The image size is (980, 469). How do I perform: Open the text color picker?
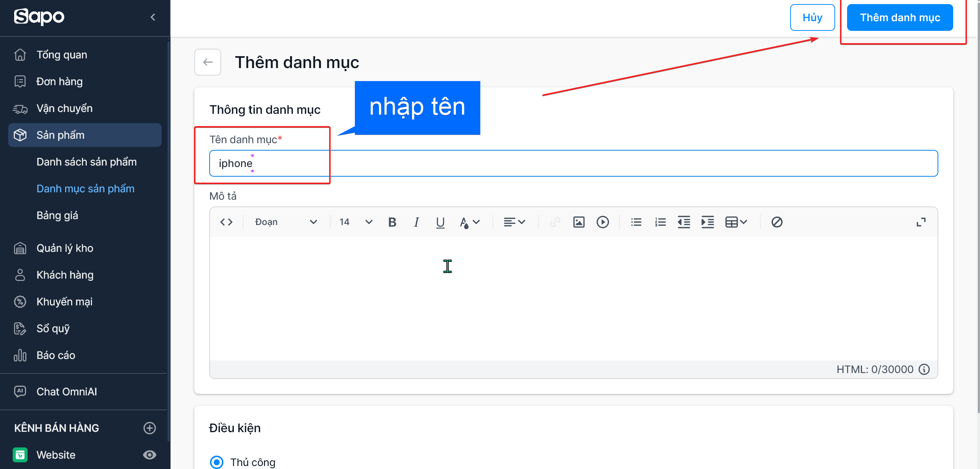[470, 222]
